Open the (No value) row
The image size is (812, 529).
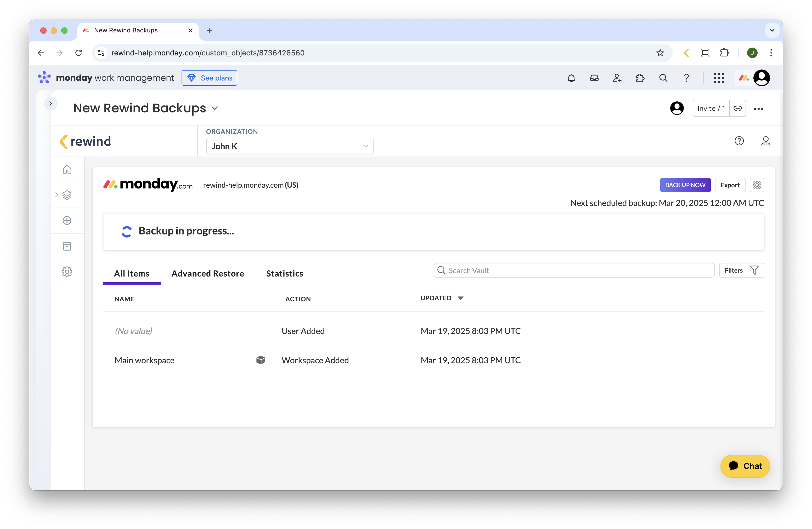[433, 331]
